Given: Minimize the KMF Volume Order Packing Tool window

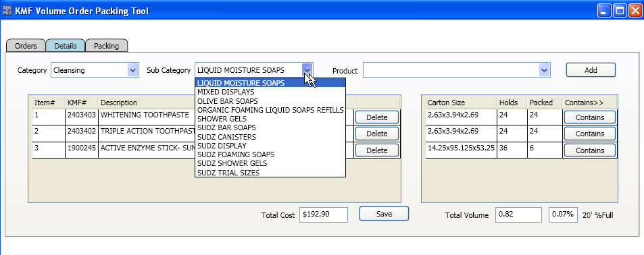Looking at the screenshot, I should click(604, 11).
